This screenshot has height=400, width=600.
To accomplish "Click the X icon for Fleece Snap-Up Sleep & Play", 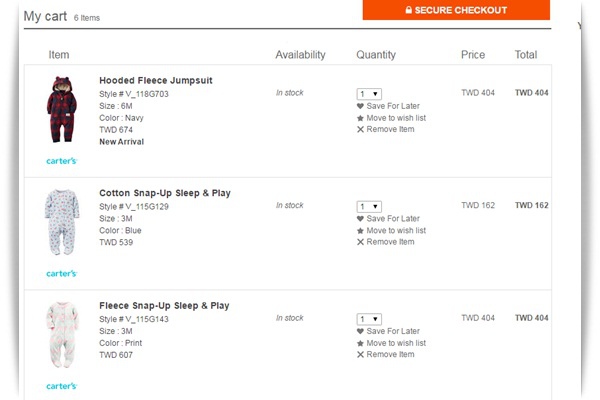I will click(360, 354).
